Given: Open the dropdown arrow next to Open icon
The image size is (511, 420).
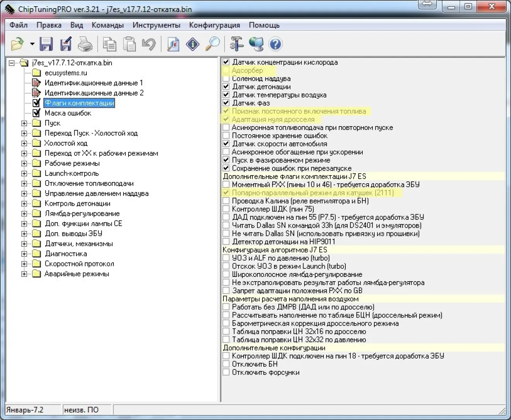Looking at the screenshot, I should pyautogui.click(x=32, y=44).
